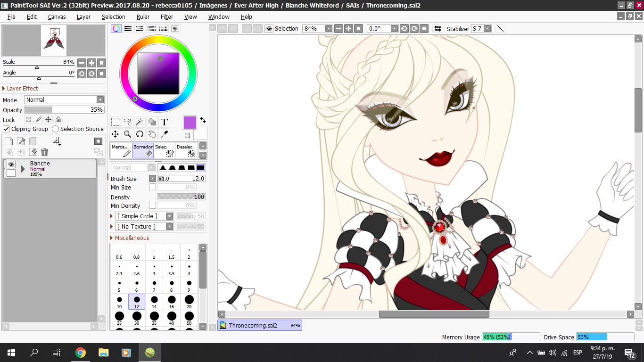
Task: Create a new normal layer
Action: point(9,141)
